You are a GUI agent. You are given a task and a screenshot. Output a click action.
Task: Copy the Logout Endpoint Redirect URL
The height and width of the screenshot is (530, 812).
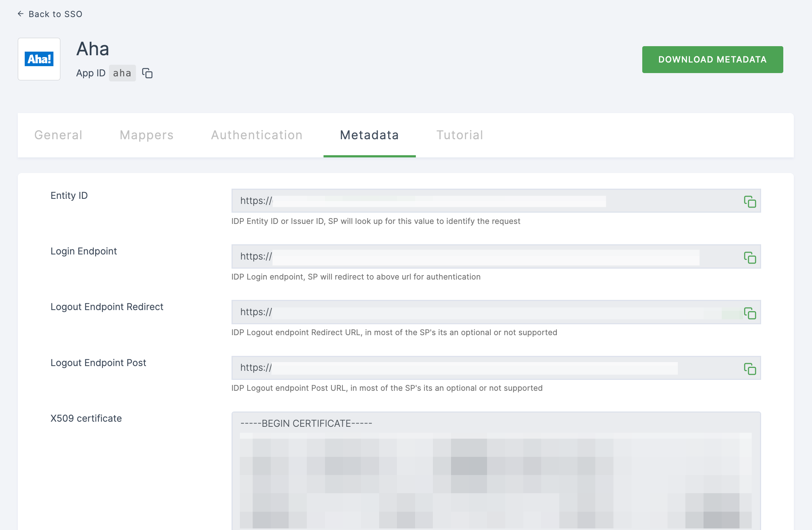750,313
